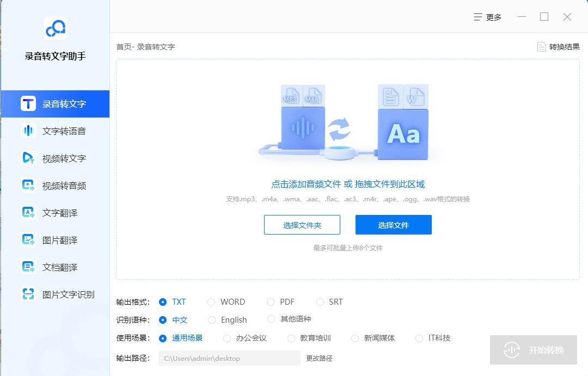This screenshot has width=588, height=376.
Task: Click the waveform icon on 开始转换 button
Action: tap(511, 350)
